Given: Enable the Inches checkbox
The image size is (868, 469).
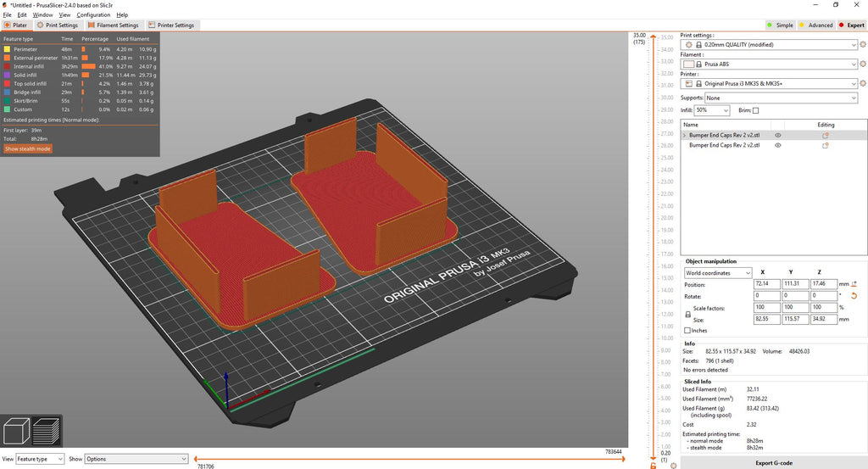Looking at the screenshot, I should 687,331.
